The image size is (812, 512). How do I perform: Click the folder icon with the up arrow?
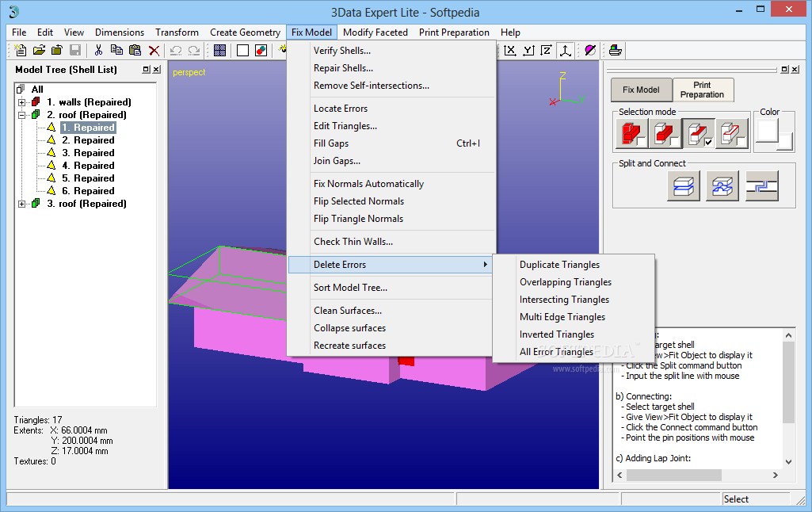tap(57, 50)
